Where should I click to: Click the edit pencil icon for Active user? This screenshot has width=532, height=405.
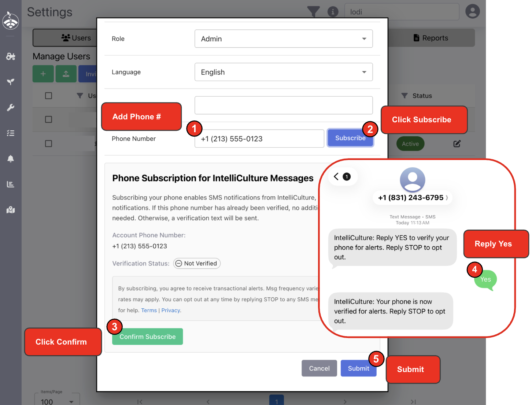tap(457, 144)
